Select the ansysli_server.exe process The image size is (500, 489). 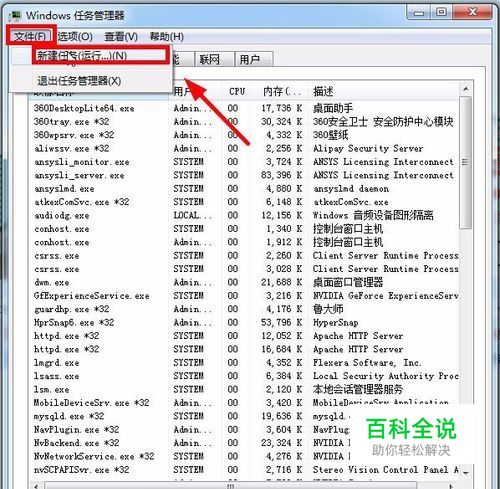79,175
